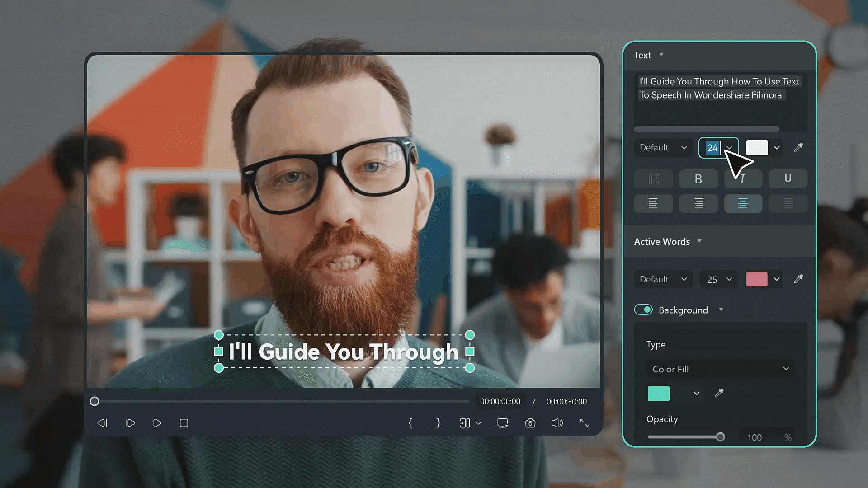
Task: Click the monitor display settings icon
Action: click(x=502, y=423)
